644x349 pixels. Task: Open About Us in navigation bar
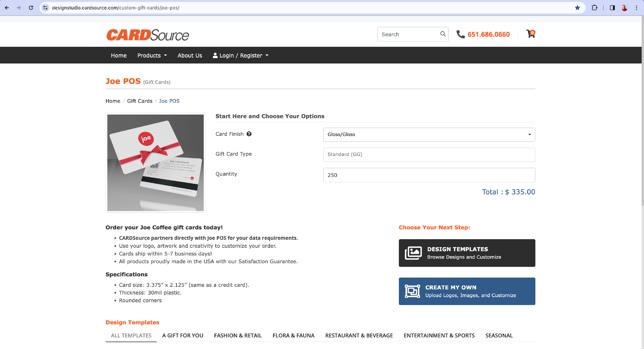190,55
